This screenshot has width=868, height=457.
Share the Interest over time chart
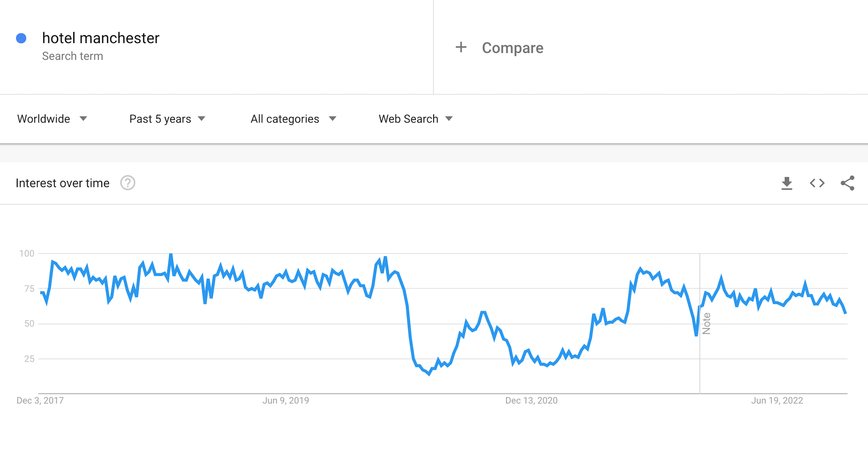pos(848,183)
